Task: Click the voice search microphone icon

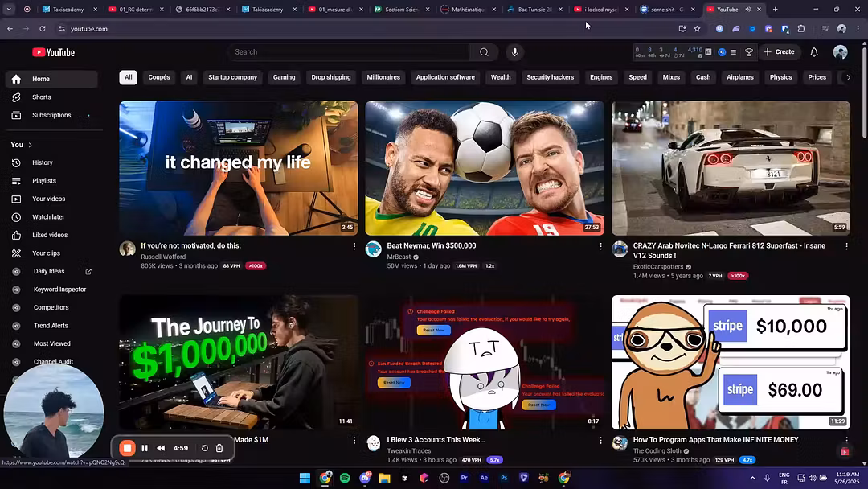Action: point(514,52)
